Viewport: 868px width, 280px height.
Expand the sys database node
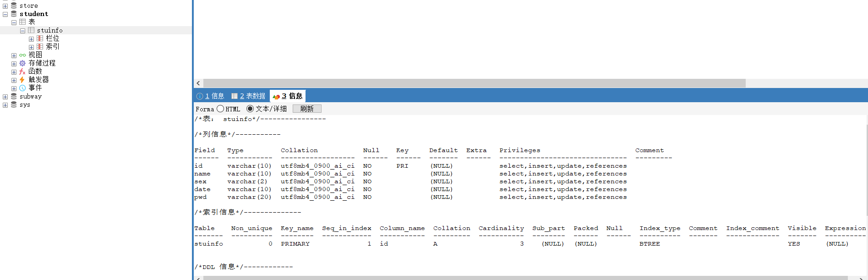(x=5, y=105)
